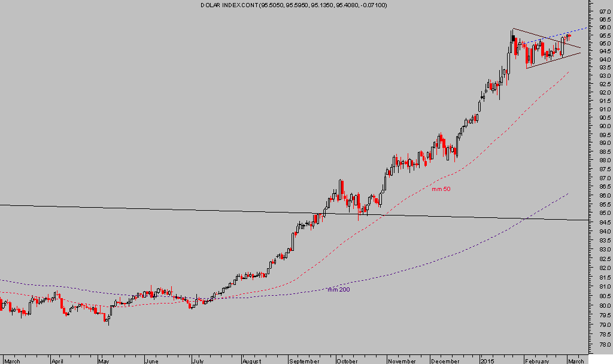Click the 97.0 price level on the scale
The width and height of the screenshot is (613, 364).
coord(604,12)
